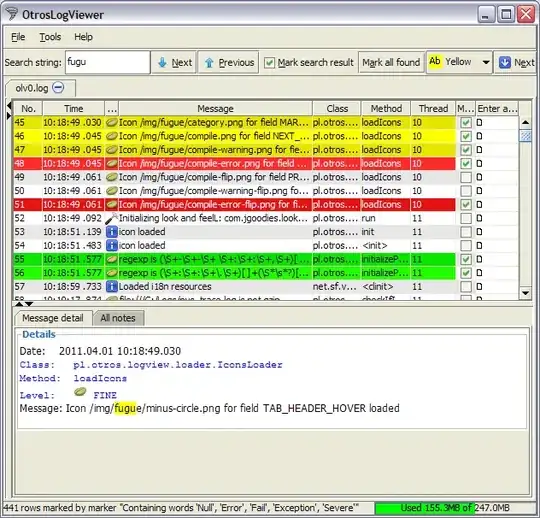
Task: Click the wand icon in row 52
Action: pos(112,218)
